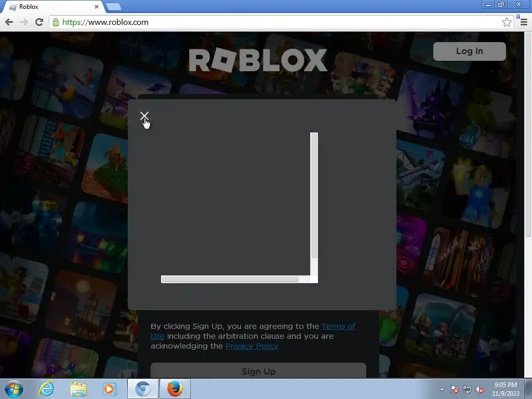
Task: Open the Privacy Policy link
Action: (252, 346)
